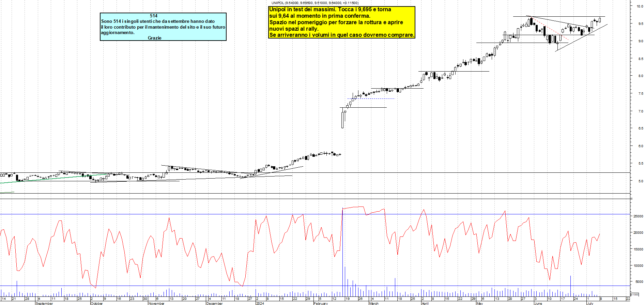Click the "Grazie" text in the cyan box
Screen dimensions: 644x305
pos(154,38)
